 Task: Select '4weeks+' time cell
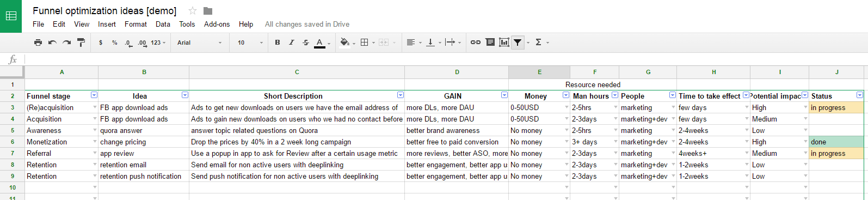[x=713, y=153]
